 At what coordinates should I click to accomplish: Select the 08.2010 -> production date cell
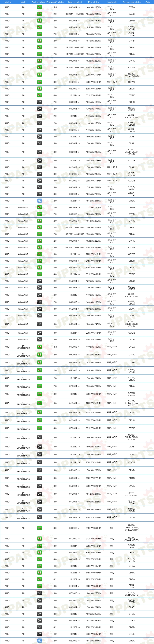pyautogui.click(x=75, y=601)
